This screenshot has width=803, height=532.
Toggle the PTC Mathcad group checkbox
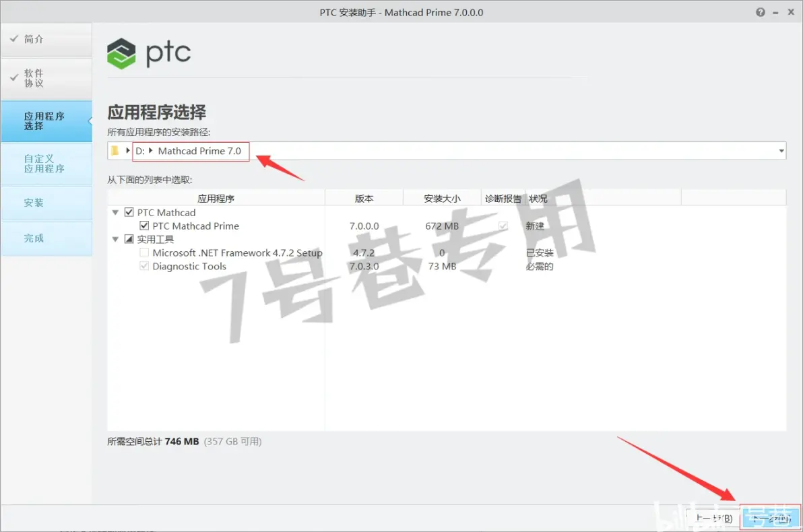(129, 212)
